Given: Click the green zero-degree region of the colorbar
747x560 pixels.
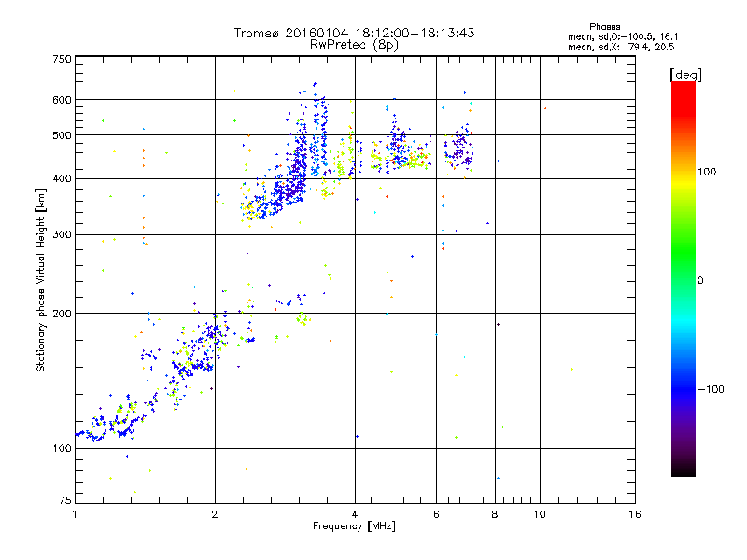Looking at the screenshot, I should pyautogui.click(x=684, y=280).
